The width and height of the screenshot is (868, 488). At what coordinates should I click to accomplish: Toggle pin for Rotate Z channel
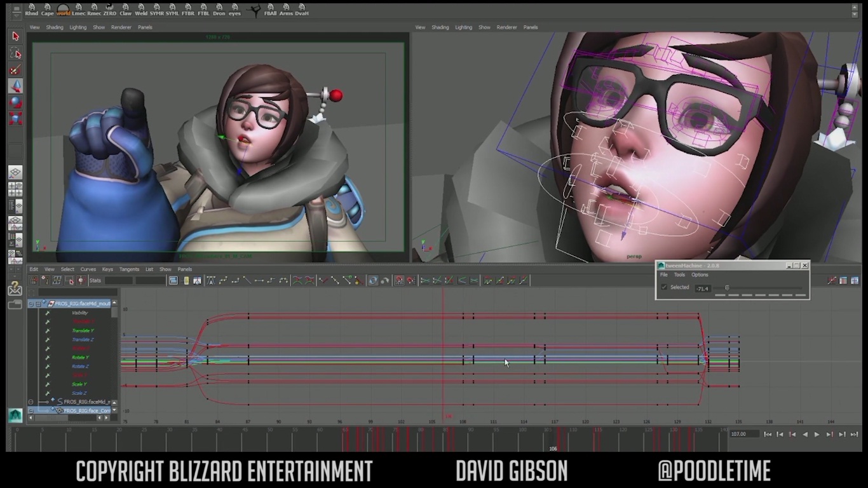tap(47, 366)
